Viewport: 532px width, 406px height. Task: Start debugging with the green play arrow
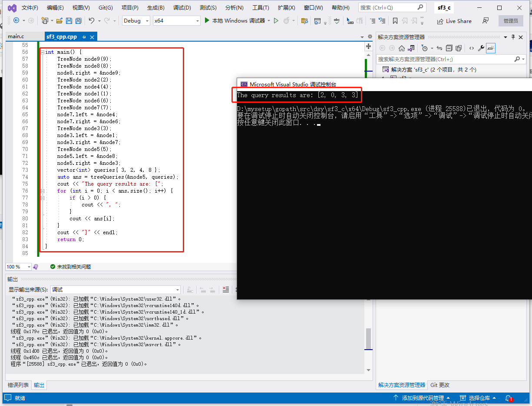click(207, 20)
